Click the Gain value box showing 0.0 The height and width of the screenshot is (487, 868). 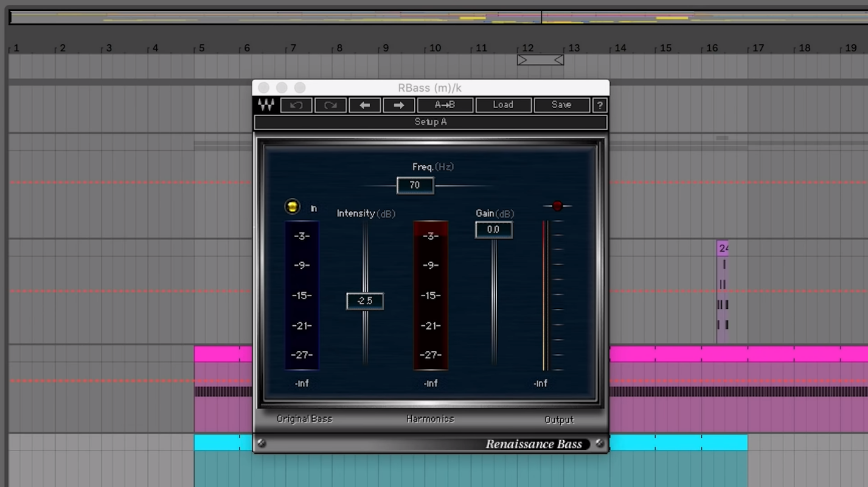point(493,230)
